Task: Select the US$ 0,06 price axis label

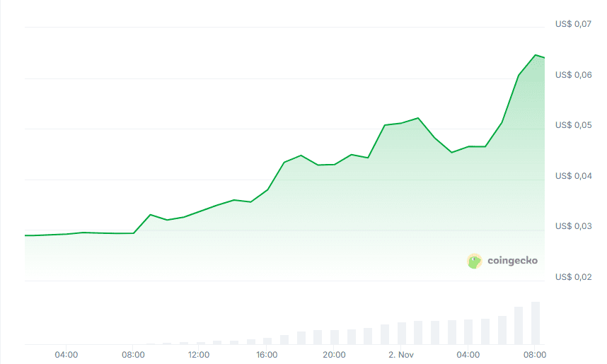Action: pos(573,75)
